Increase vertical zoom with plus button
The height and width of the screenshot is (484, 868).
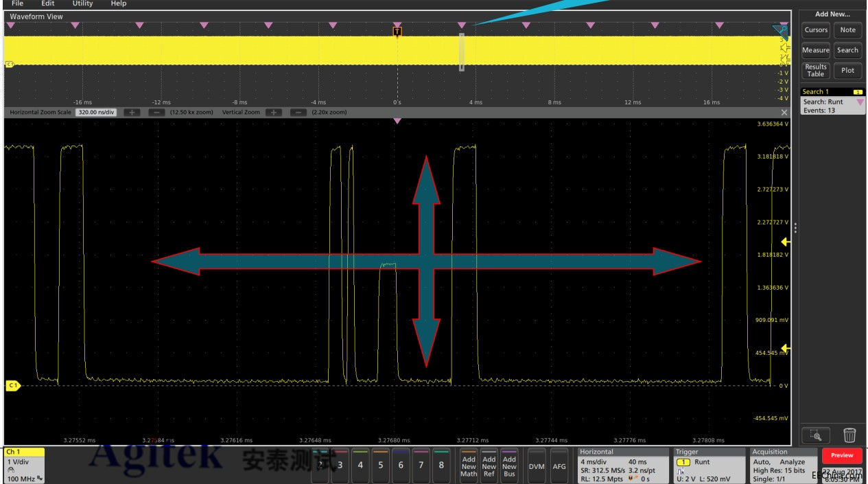[x=274, y=112]
